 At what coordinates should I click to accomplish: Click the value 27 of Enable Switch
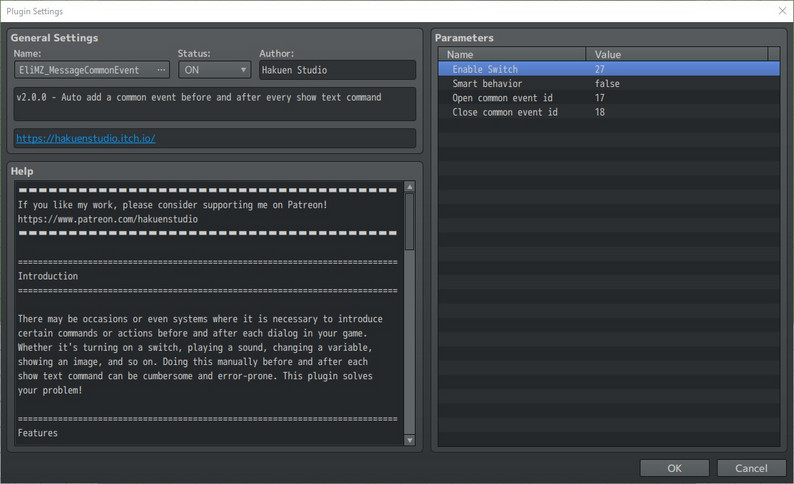pos(600,69)
